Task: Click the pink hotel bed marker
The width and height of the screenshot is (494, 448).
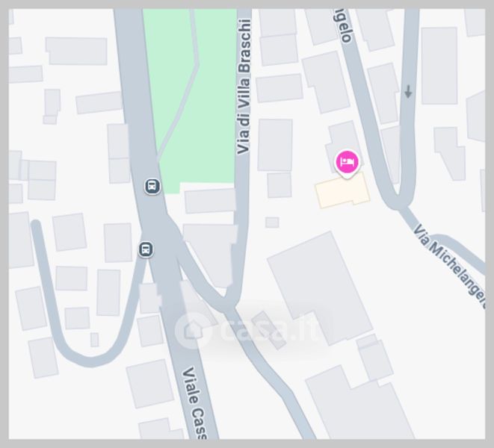Action: click(x=348, y=163)
